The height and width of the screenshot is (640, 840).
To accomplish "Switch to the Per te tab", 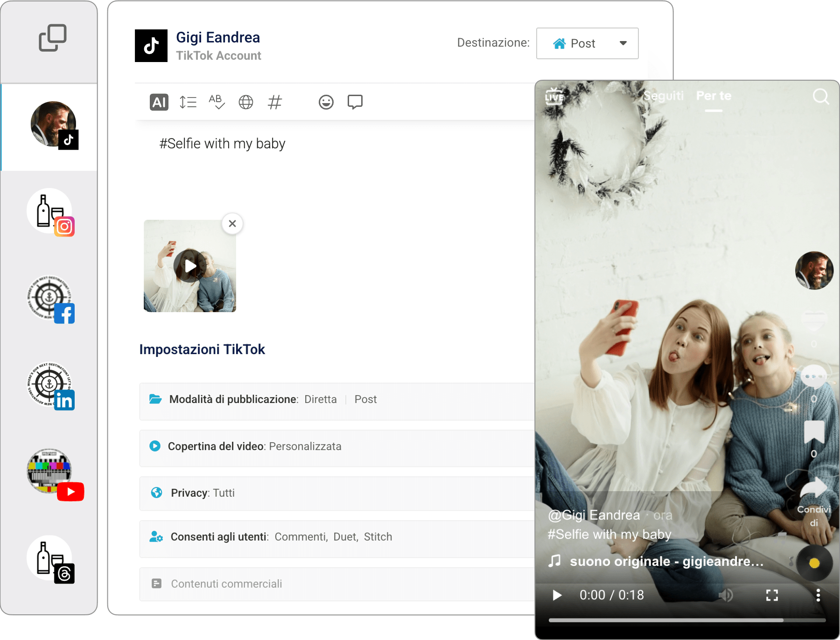I will pyautogui.click(x=714, y=96).
